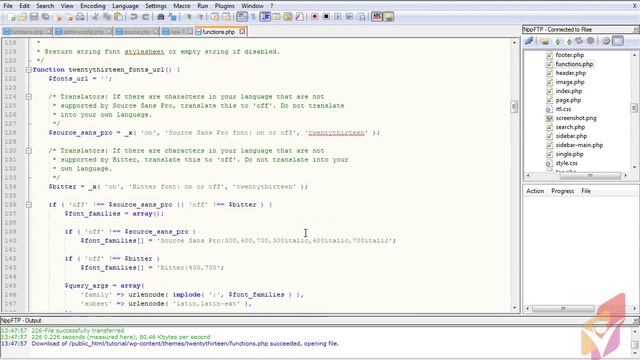Click the Zoom In toolbar icon
640x360 pixels.
coord(189,17)
